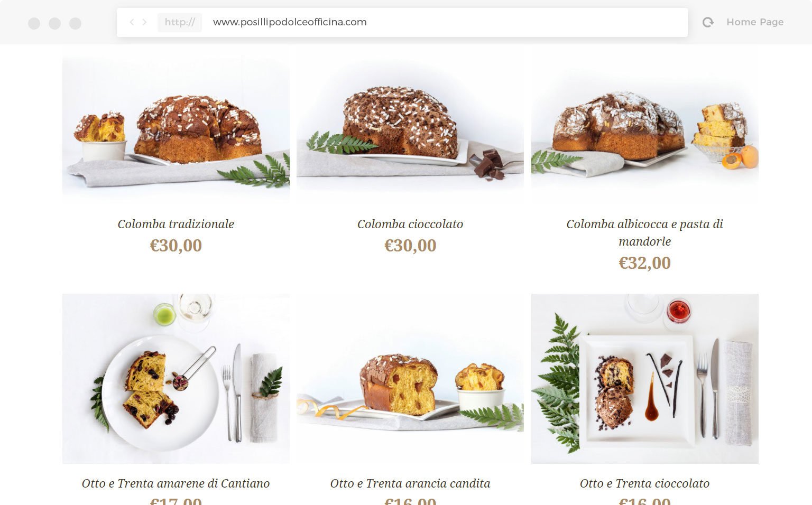Open Colomba albicocca e pasta di mandorle image

pyautogui.click(x=645, y=124)
